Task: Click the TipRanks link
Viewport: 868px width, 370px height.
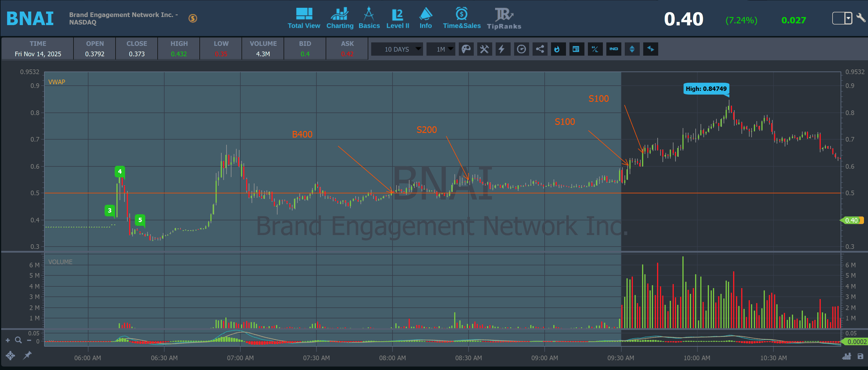Action: 504,18
